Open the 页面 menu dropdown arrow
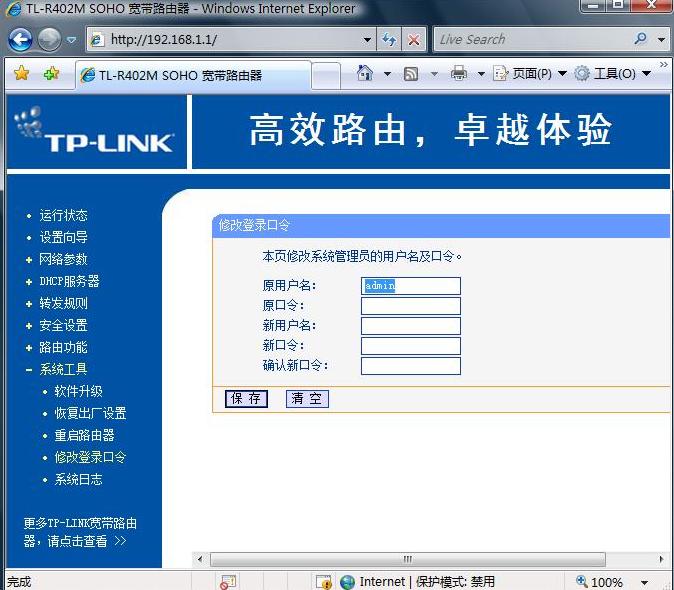Screen dimensions: 674x590 [x=562, y=74]
